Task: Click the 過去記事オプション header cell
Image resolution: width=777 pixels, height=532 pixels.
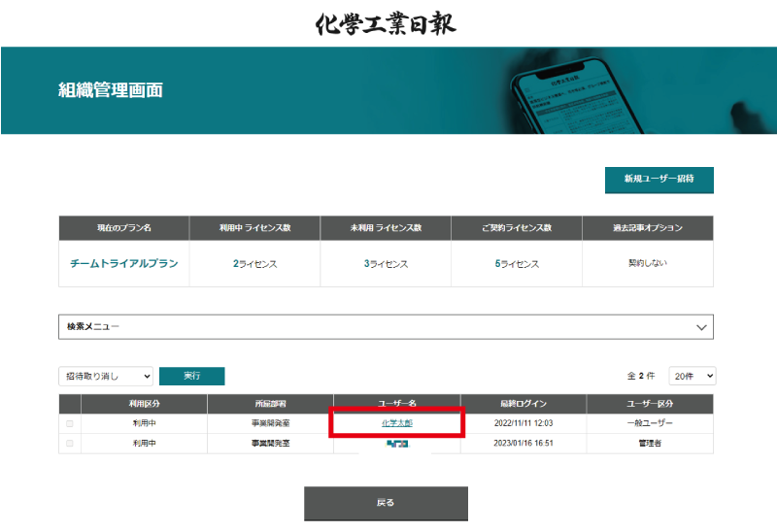Action: pyautogui.click(x=648, y=228)
